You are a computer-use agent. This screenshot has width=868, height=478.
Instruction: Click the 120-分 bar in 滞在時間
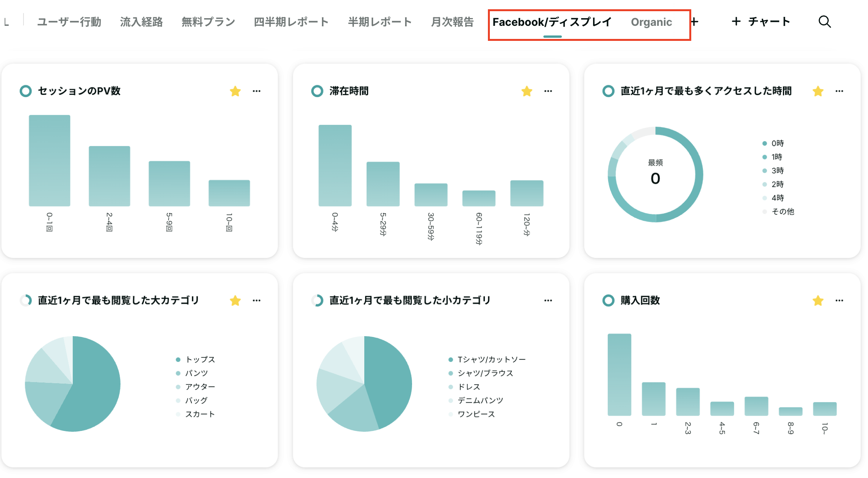(x=527, y=193)
